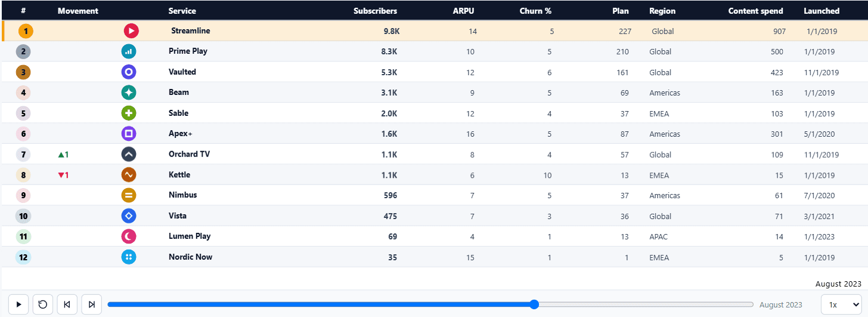
Task: Click the Kettle wave logo icon
Action: (x=129, y=175)
